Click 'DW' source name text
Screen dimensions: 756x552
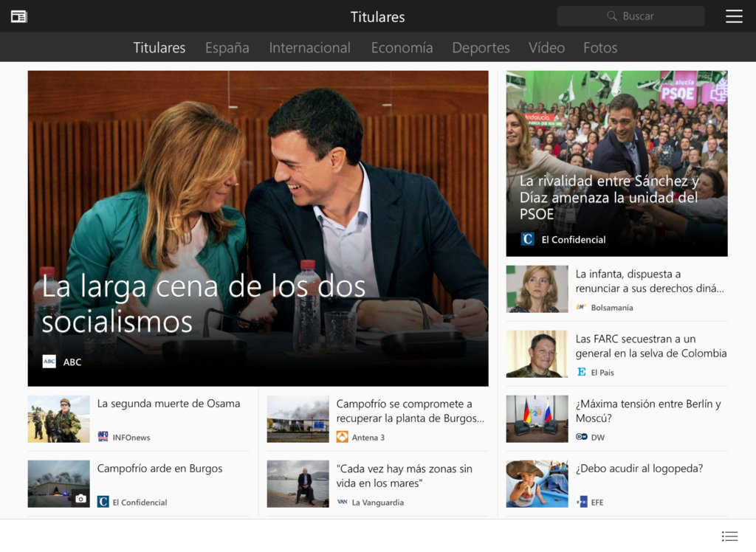coord(598,438)
